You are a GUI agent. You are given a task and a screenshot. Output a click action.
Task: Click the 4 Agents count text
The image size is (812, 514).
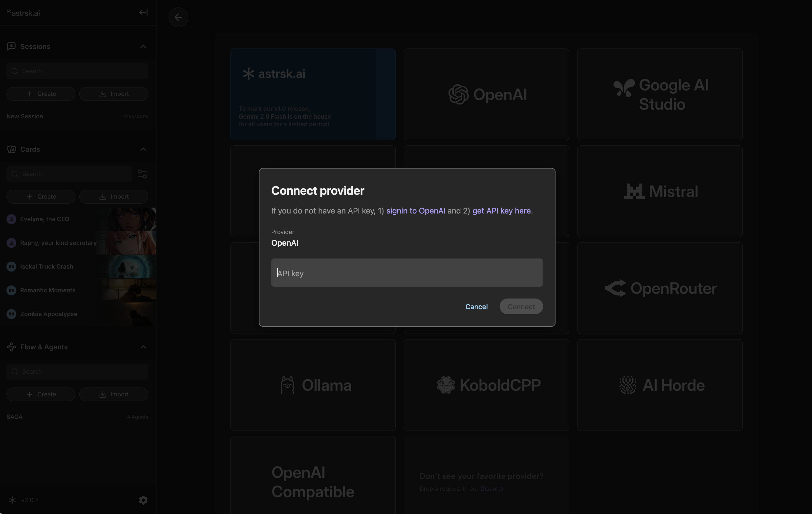tap(137, 417)
